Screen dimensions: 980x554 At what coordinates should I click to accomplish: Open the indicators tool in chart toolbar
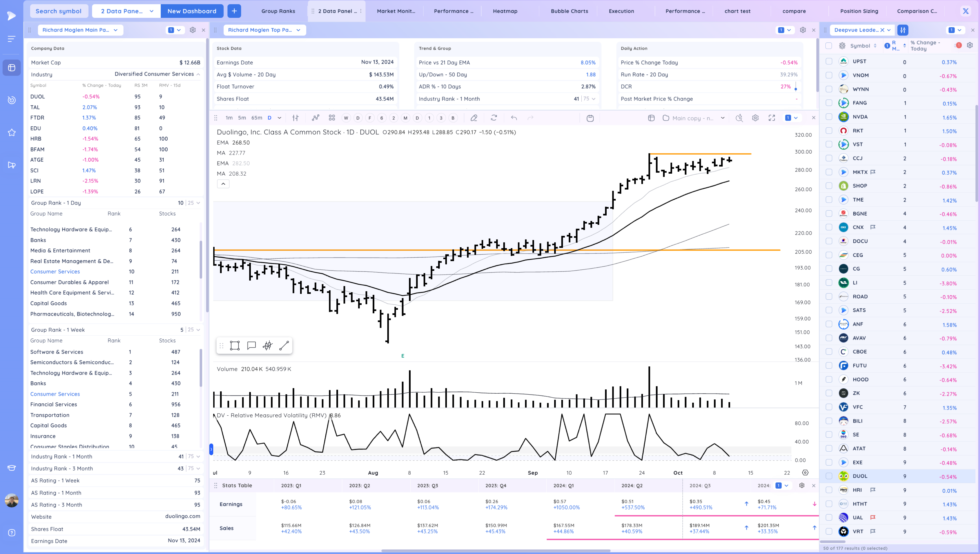coord(315,118)
